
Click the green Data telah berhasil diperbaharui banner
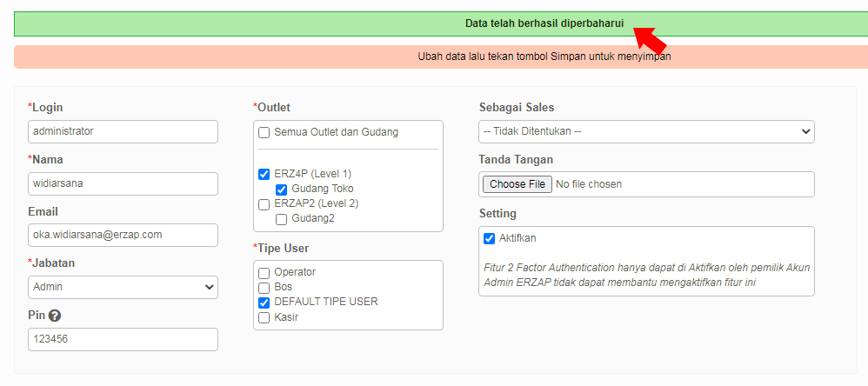(441, 23)
